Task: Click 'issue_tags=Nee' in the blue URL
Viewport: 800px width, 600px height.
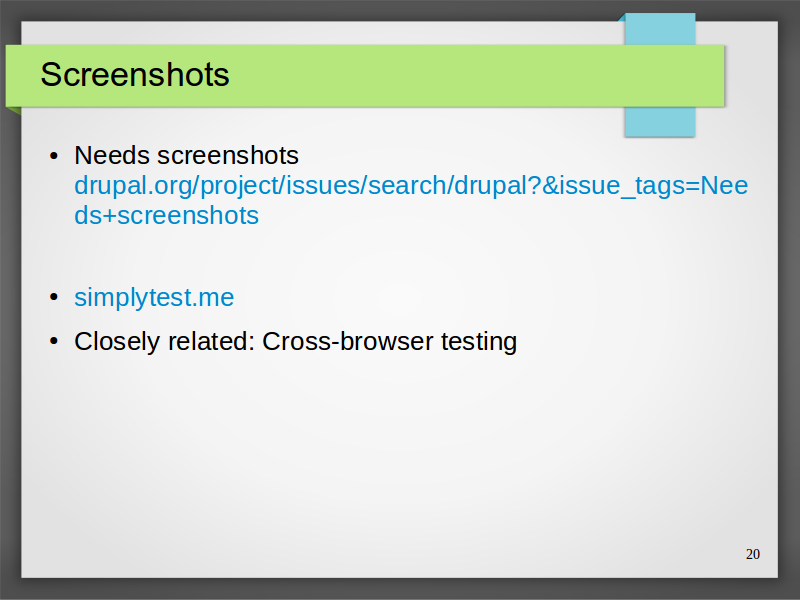Action: click(x=645, y=185)
